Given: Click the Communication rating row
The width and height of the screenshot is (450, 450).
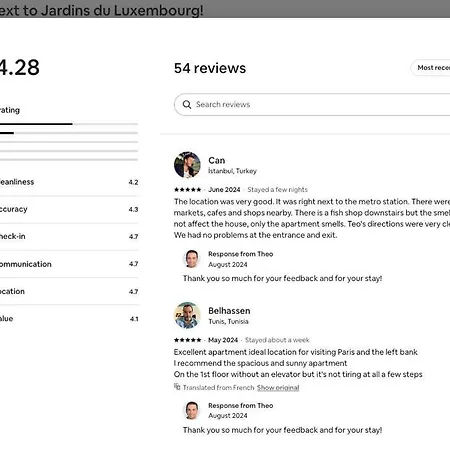Looking at the screenshot, I should tap(69, 264).
